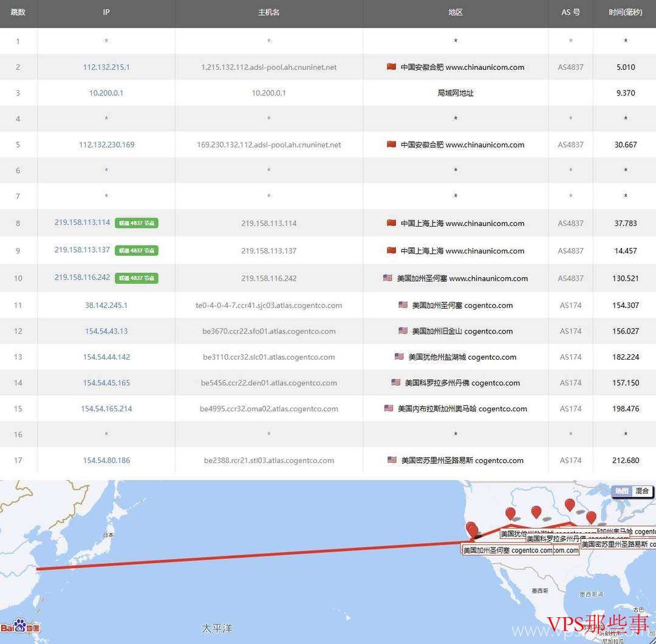
Task: Open IP link 154.54.44.142
Action: (x=106, y=357)
